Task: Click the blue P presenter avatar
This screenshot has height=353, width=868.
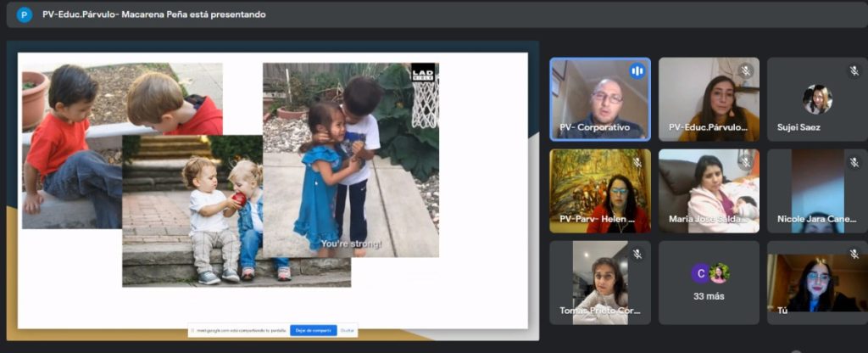Action: tap(25, 14)
